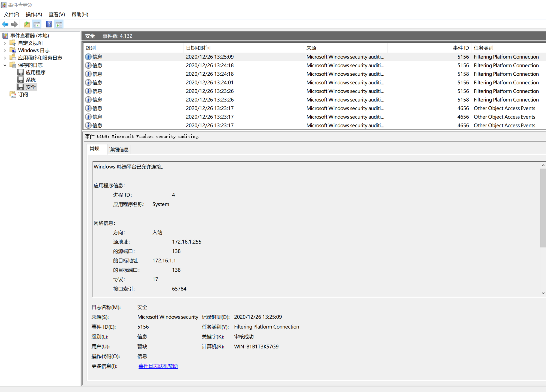
Task: Sort the list by the 事件 ID column header
Action: click(x=461, y=48)
